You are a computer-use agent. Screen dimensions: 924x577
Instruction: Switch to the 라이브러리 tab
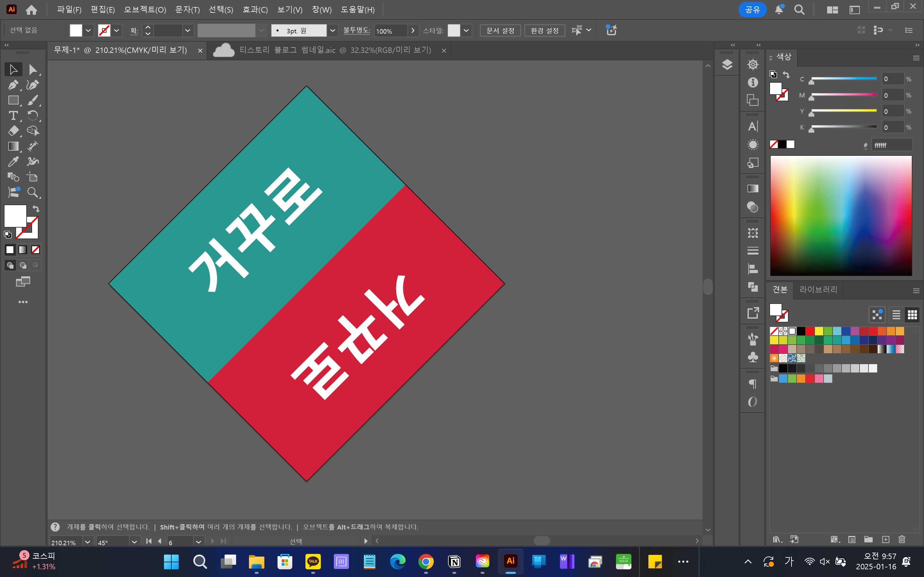(818, 290)
